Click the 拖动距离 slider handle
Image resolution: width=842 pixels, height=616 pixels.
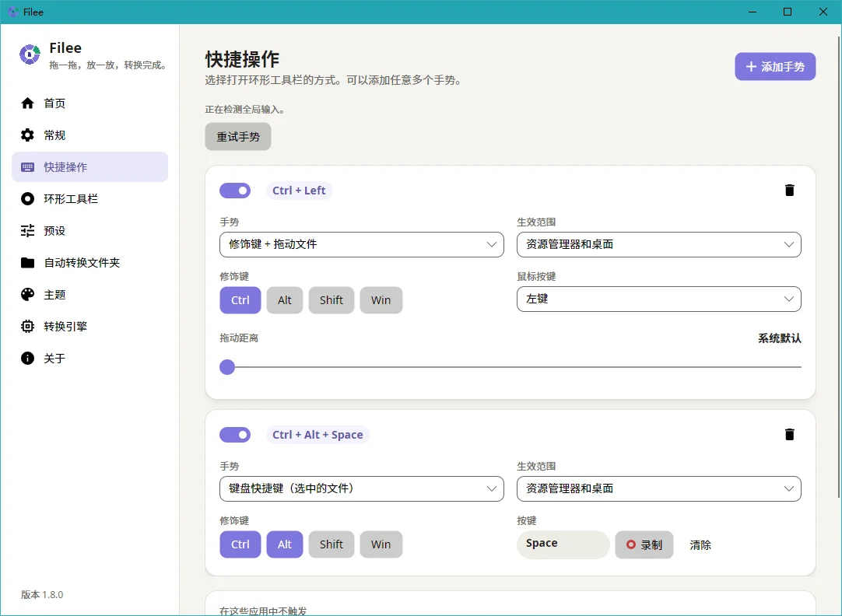point(227,367)
